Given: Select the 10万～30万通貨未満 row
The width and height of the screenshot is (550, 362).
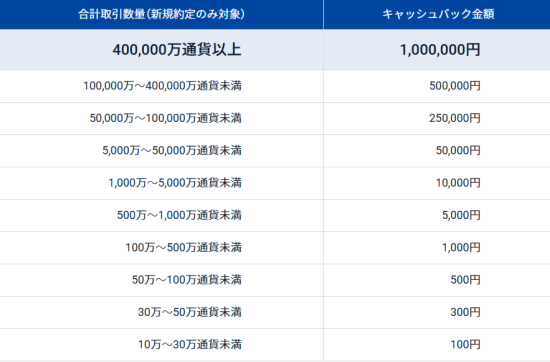Looking at the screenshot, I should click(x=275, y=344).
